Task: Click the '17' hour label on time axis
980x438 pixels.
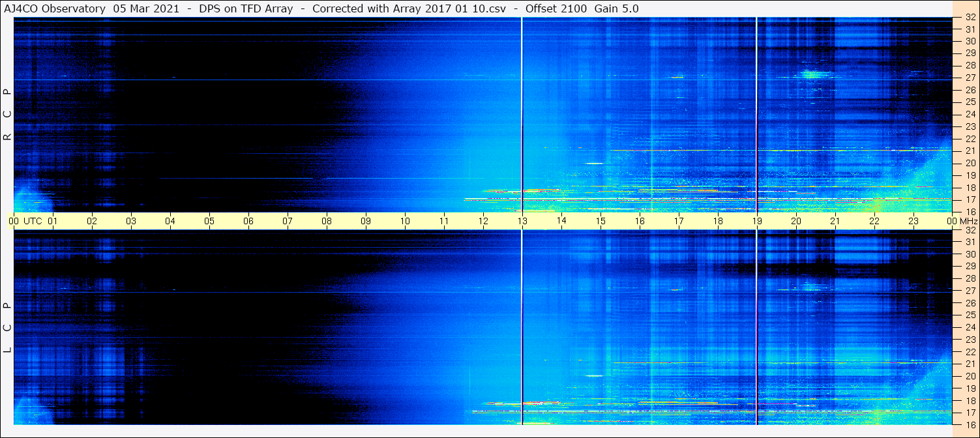Action: pos(679,221)
